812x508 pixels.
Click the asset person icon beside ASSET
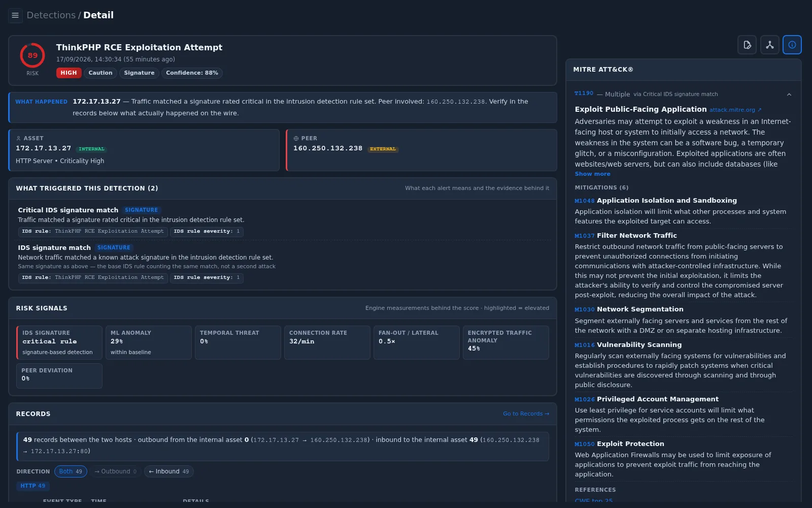[19, 138]
